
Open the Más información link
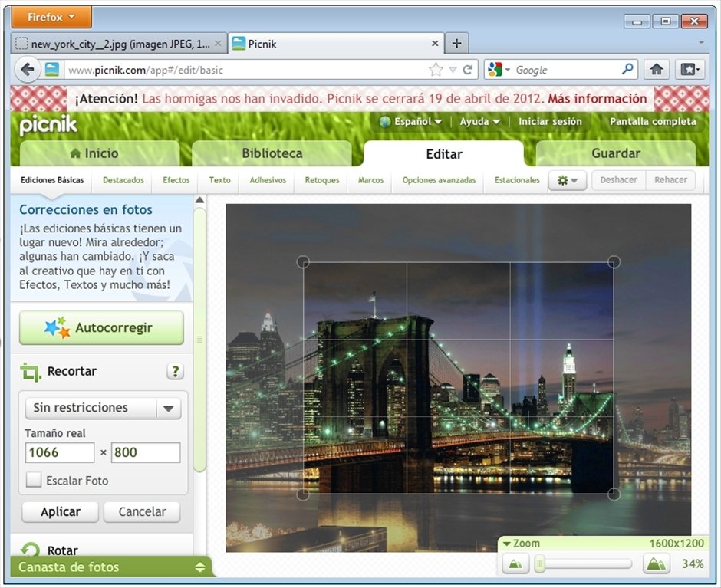click(597, 98)
